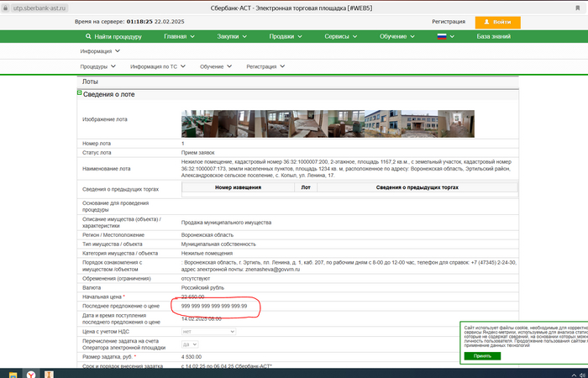Click the price 999 999 999 999 999 999.99

click(214, 306)
